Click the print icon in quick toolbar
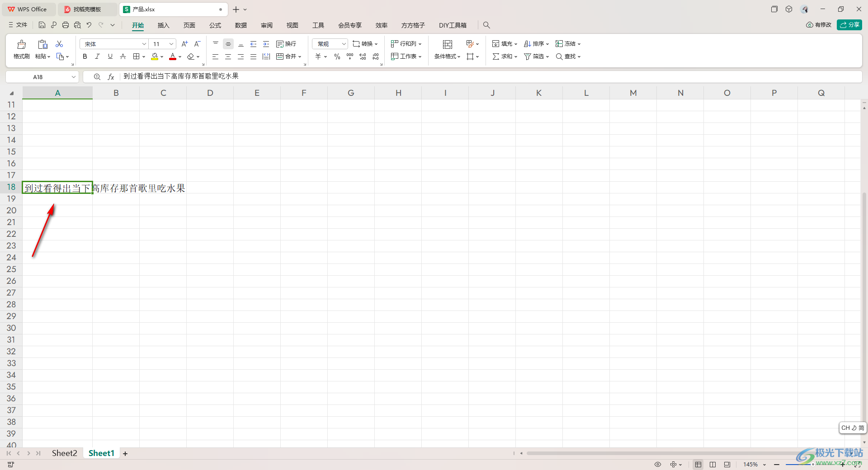This screenshot has height=470, width=868. pyautogui.click(x=66, y=25)
